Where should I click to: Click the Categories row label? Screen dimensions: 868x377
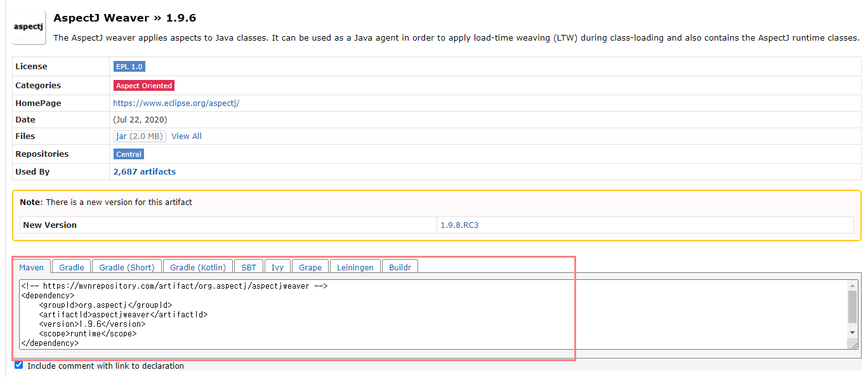click(x=38, y=85)
